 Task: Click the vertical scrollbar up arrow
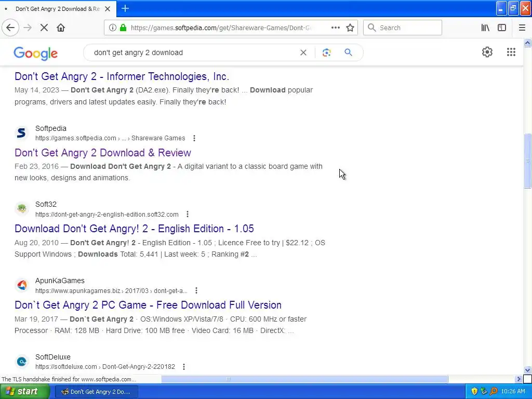tap(527, 43)
